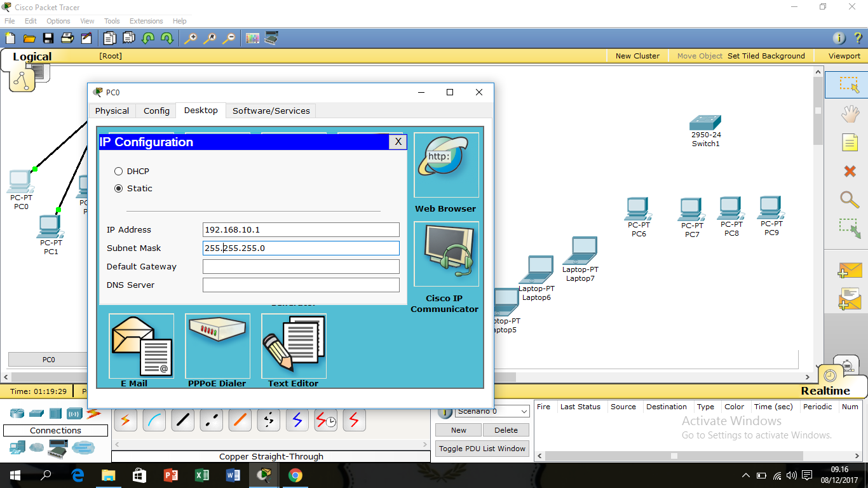Select the DHCP radio button
The width and height of the screenshot is (868, 488).
118,172
